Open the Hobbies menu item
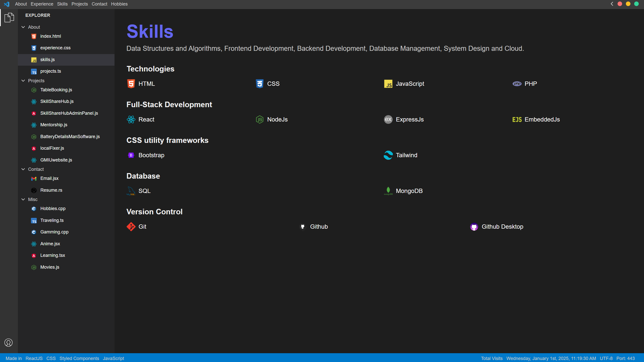644x362 pixels. [x=119, y=4]
